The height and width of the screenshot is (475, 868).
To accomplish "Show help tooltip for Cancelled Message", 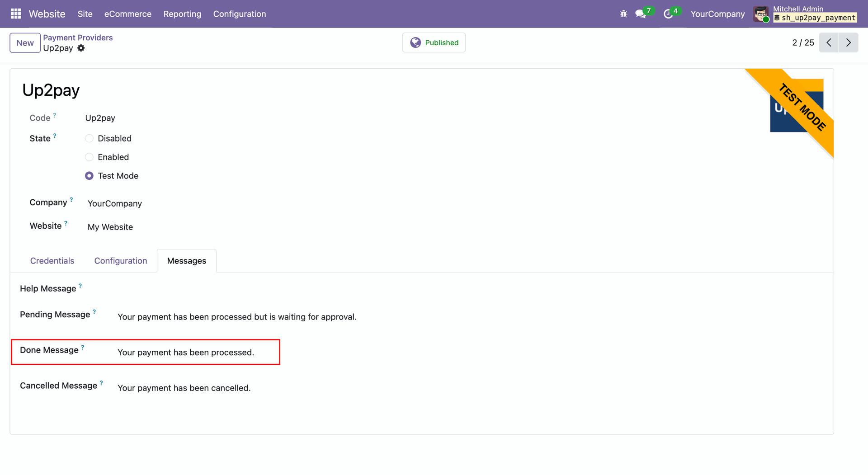I will (101, 383).
